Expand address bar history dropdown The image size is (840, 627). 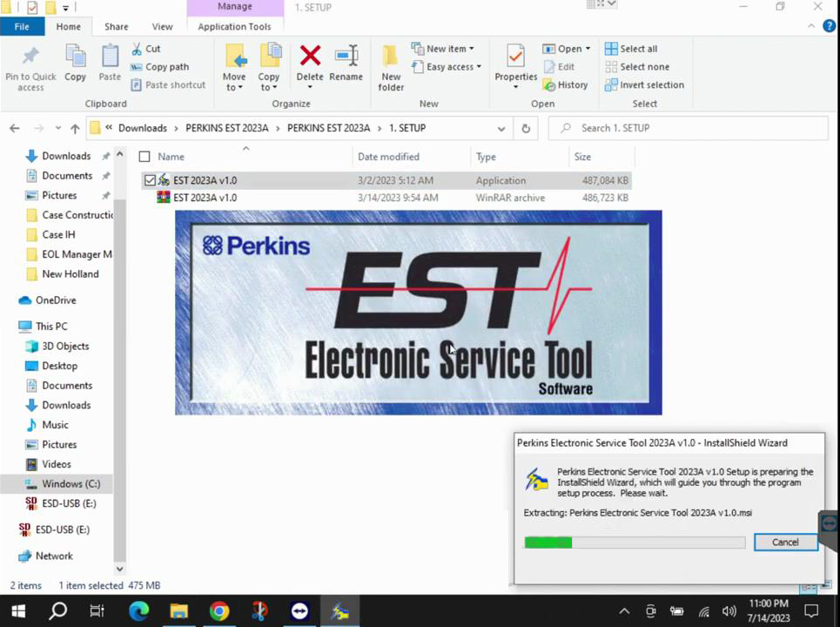501,129
